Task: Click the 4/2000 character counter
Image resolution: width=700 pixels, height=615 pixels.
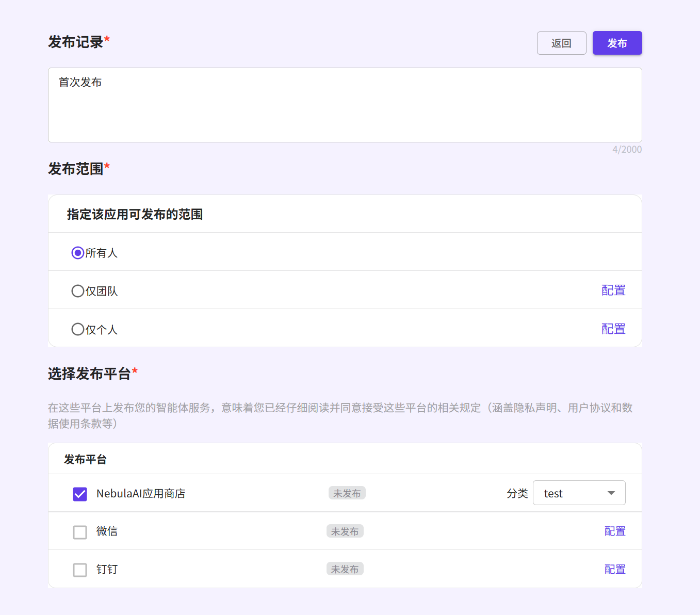Action: click(x=627, y=150)
